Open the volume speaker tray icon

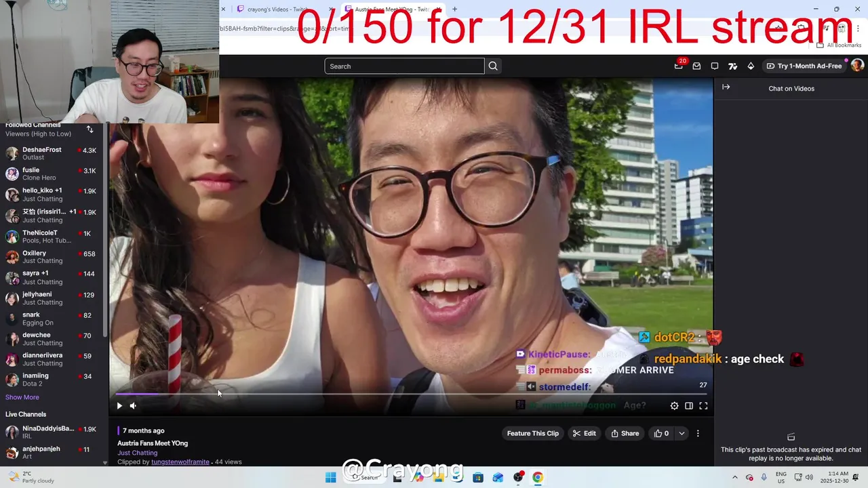pos(809,477)
